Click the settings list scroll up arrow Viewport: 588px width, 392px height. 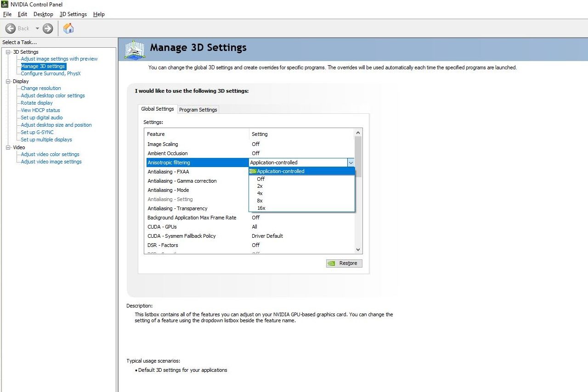358,133
